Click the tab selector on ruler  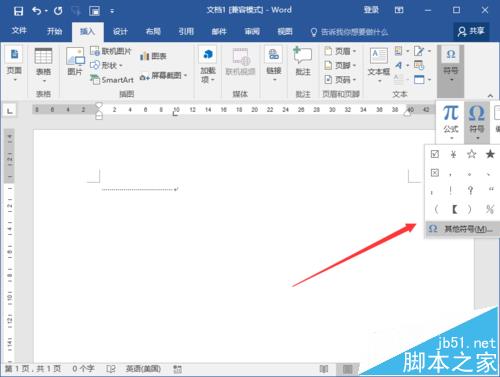tap(9, 110)
